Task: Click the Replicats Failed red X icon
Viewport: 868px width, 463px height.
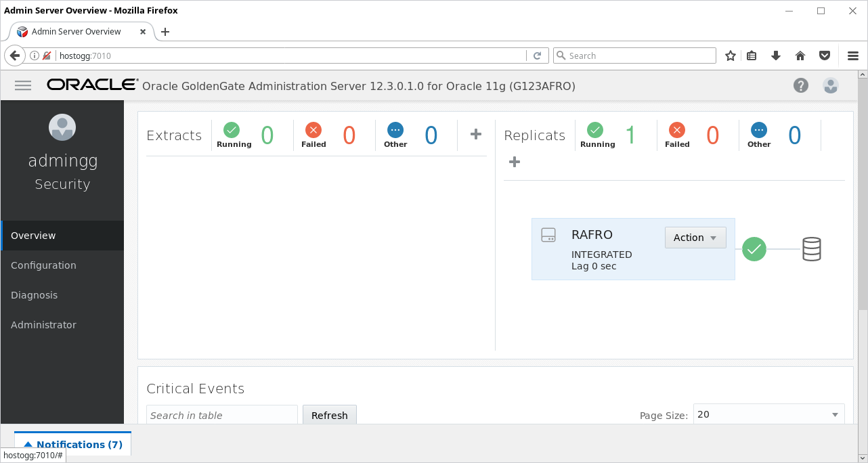Action: [677, 129]
